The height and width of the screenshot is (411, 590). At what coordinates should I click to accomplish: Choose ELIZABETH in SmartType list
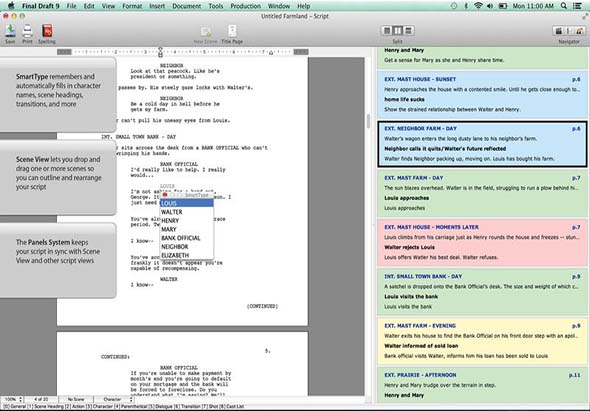pyautogui.click(x=187, y=255)
